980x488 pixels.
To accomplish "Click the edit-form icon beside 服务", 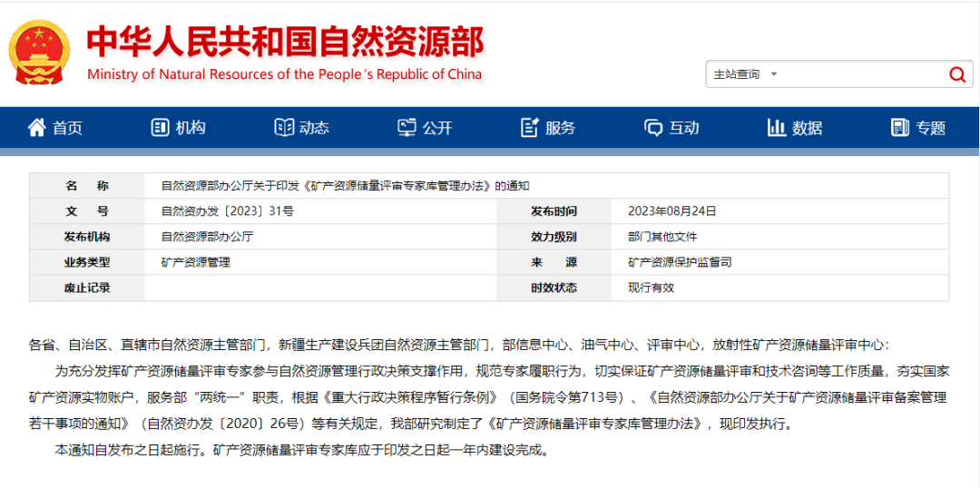I will 530,128.
